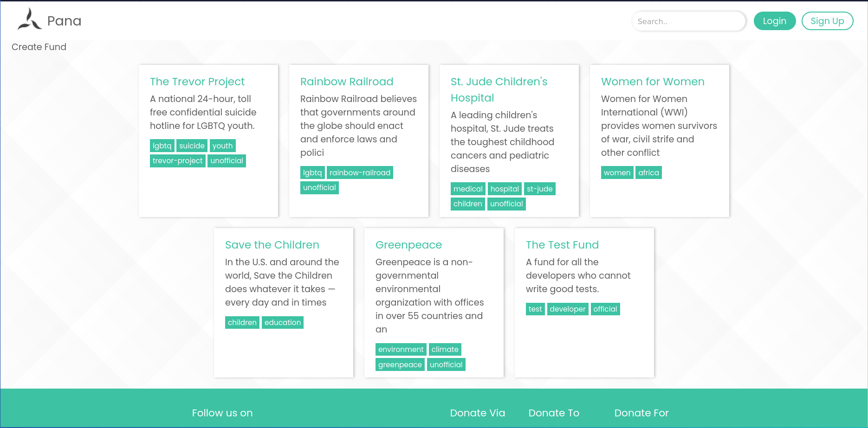Select the test tag
Viewport: 868px width, 428px height.
[x=535, y=309]
